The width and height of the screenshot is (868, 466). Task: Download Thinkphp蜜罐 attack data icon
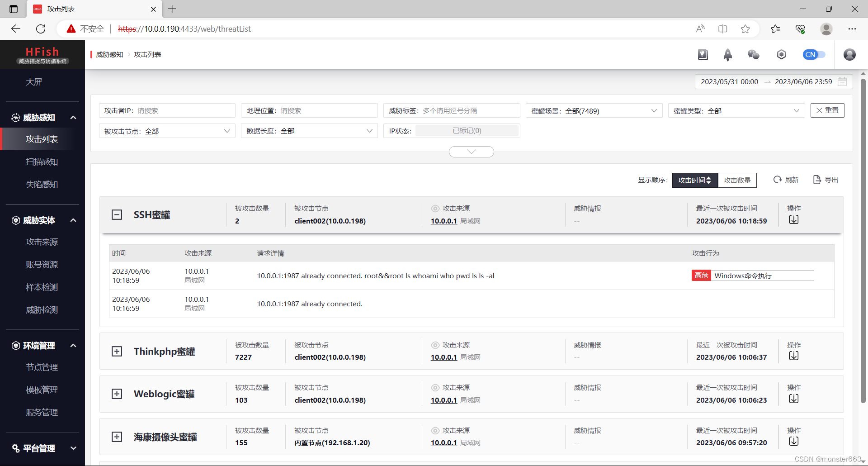[794, 356]
